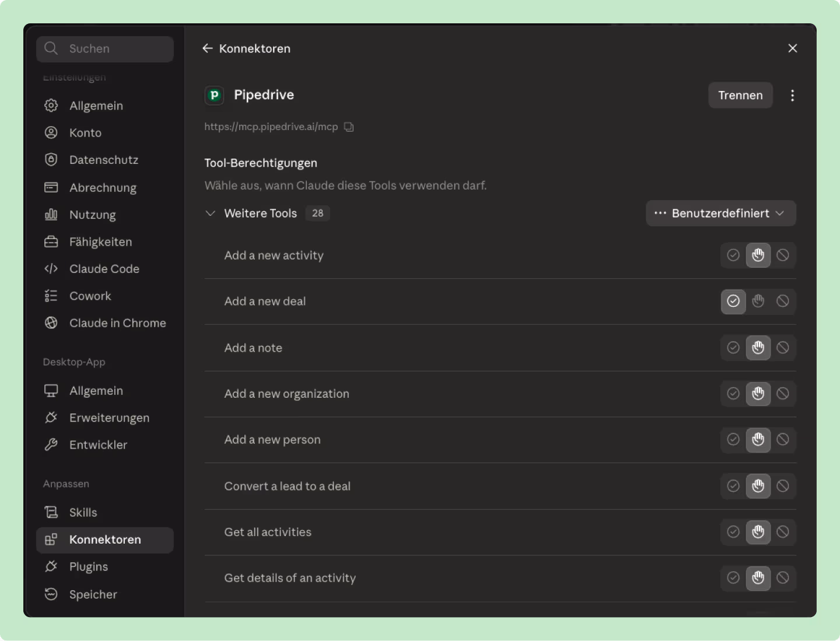Set 'Add a new person' to ask permission

coord(758,440)
